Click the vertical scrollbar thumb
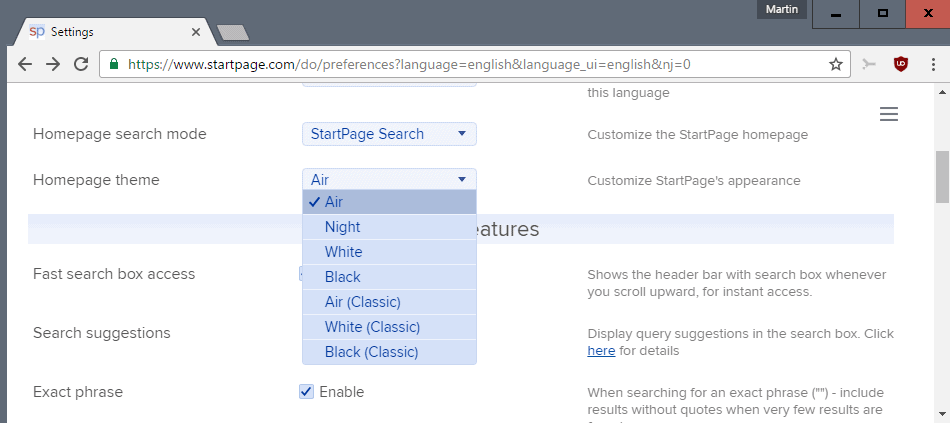The width and height of the screenshot is (950, 423). [943, 176]
